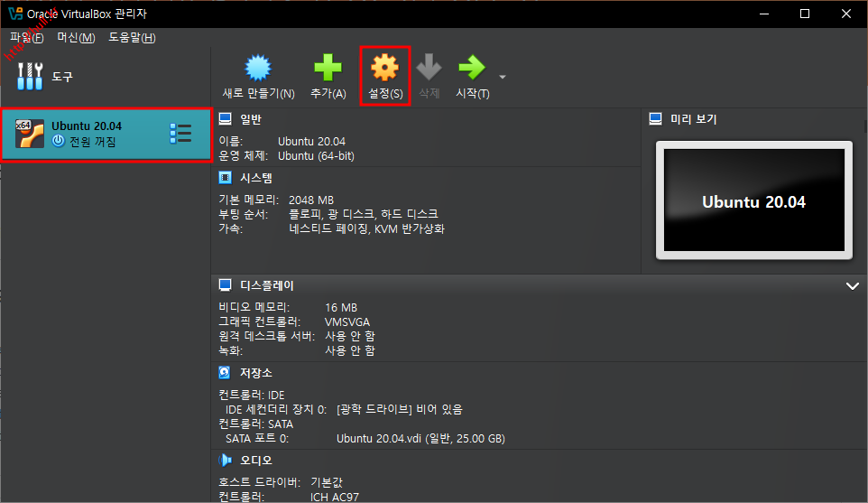Click the name value Ubuntu 20.04 in General
The height and width of the screenshot is (503, 868).
tap(311, 141)
